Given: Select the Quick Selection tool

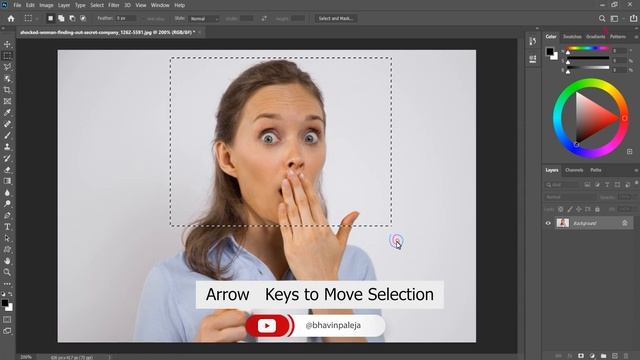Looking at the screenshot, I should pos(7,78).
